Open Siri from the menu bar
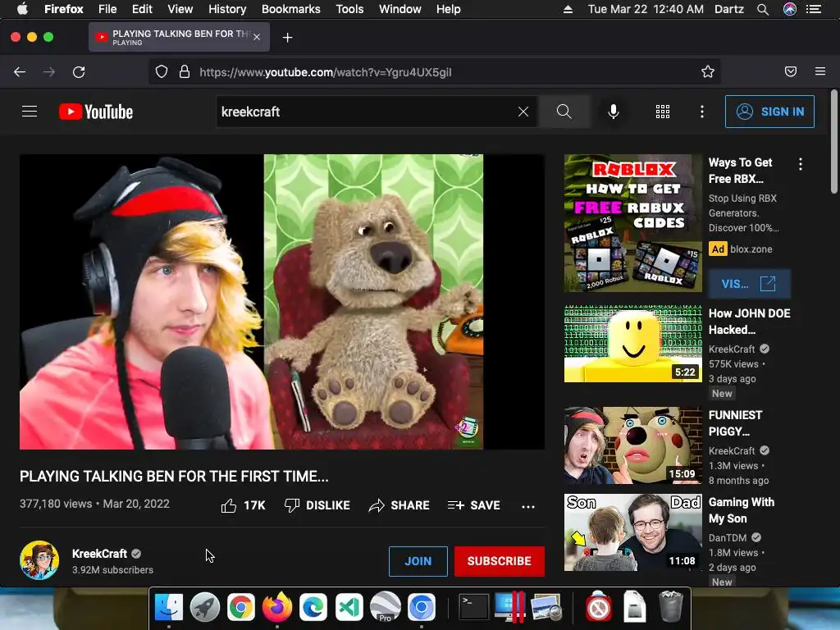This screenshot has height=630, width=840. point(790,9)
